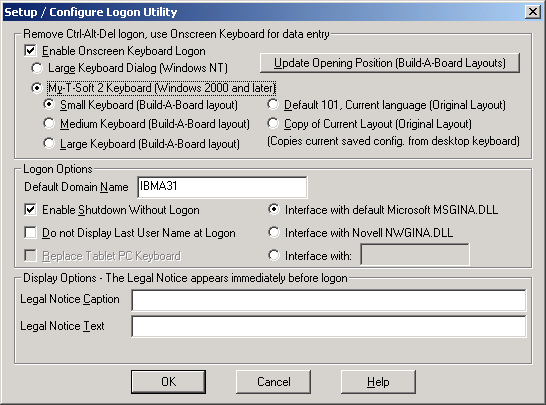Click Update Opening Position button
546x405 pixels.
[x=390, y=63]
